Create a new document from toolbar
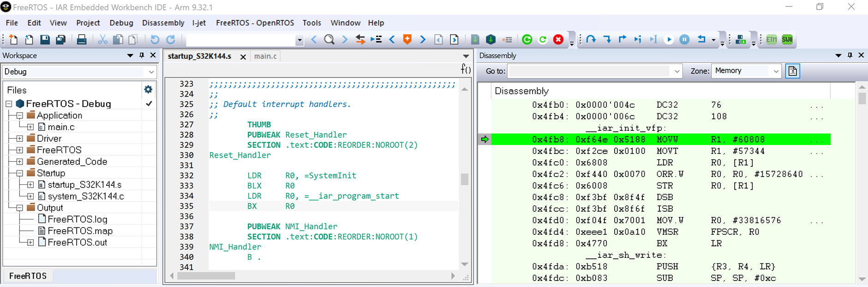Image resolution: width=868 pixels, height=287 pixels. point(13,40)
